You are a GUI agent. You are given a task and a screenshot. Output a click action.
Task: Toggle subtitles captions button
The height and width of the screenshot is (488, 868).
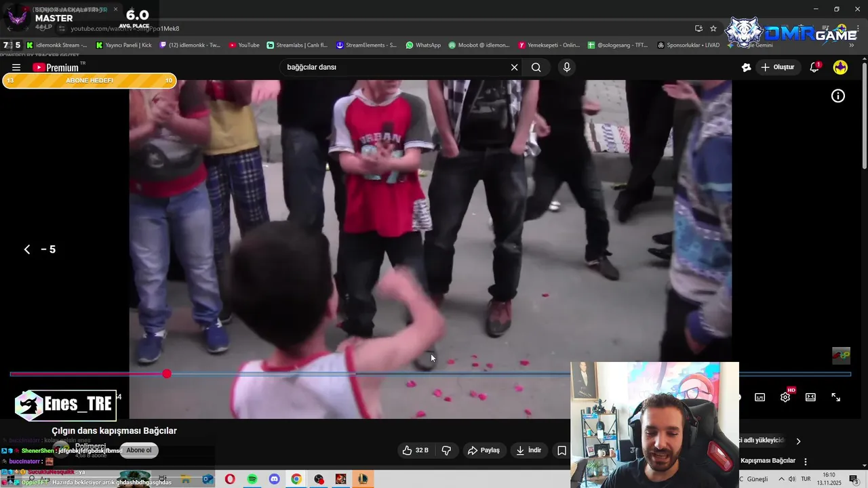coord(760,397)
